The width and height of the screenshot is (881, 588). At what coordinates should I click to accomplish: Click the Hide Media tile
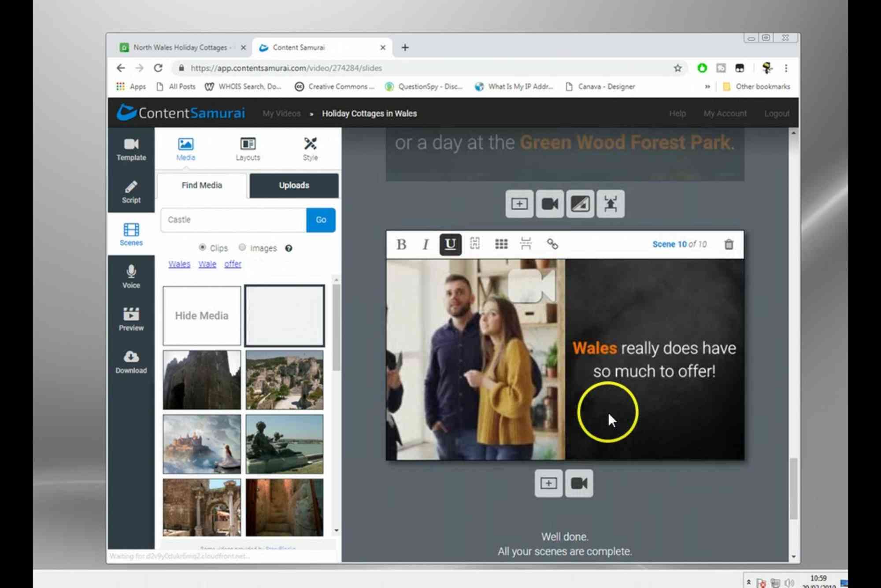[202, 315]
